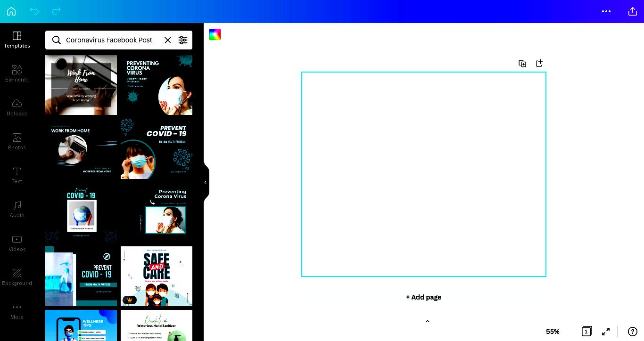Open the Uploads tab

[x=17, y=108]
